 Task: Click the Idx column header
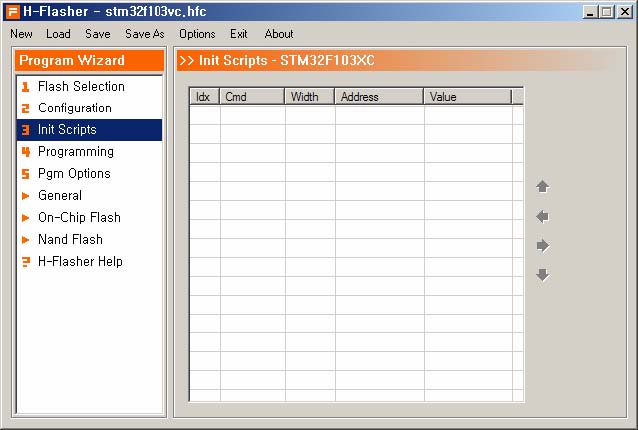pyautogui.click(x=205, y=97)
